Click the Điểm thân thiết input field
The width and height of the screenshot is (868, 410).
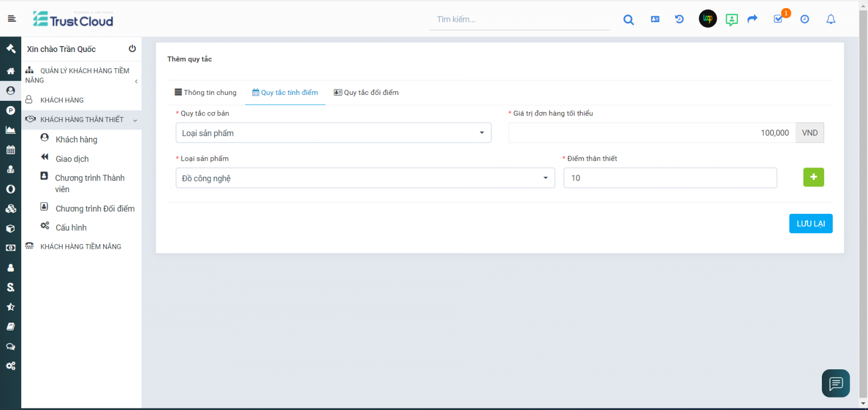(670, 178)
